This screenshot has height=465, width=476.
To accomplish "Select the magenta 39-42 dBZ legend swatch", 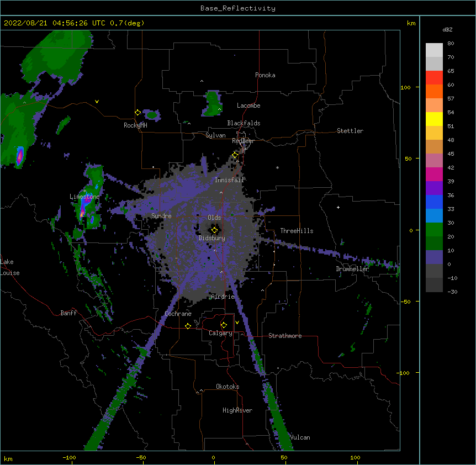I will [434, 174].
